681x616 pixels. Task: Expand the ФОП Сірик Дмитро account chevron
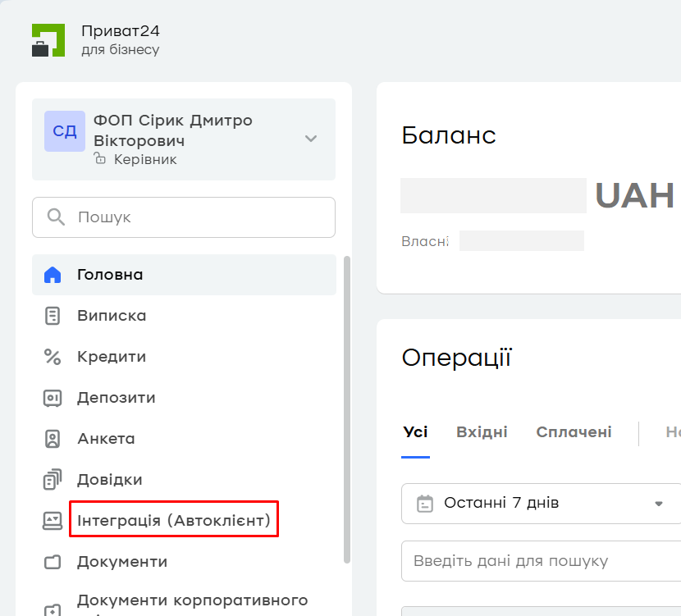(x=311, y=139)
